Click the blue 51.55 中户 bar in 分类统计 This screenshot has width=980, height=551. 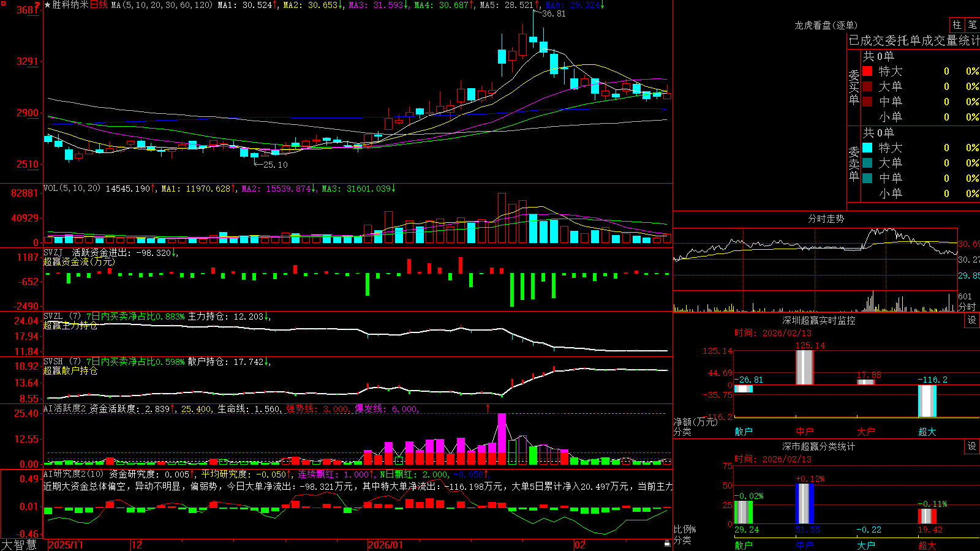point(805,504)
